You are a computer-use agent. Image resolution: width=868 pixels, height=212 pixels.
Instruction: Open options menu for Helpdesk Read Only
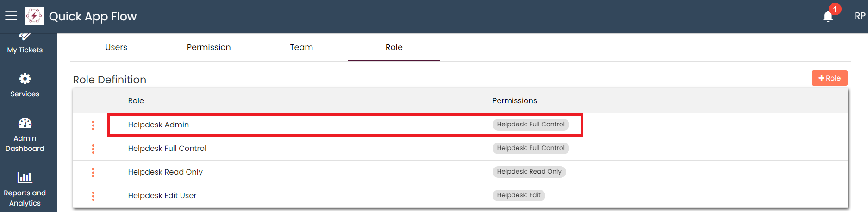pos(93,173)
